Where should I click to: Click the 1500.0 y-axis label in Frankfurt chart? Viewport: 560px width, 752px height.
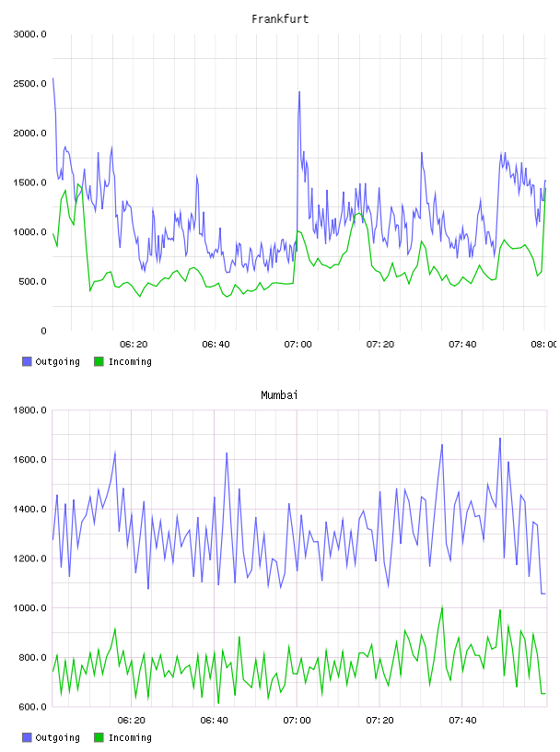[x=30, y=182]
